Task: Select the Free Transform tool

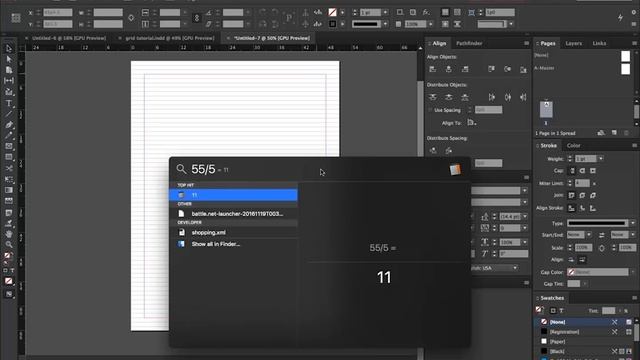Action: tap(9, 179)
